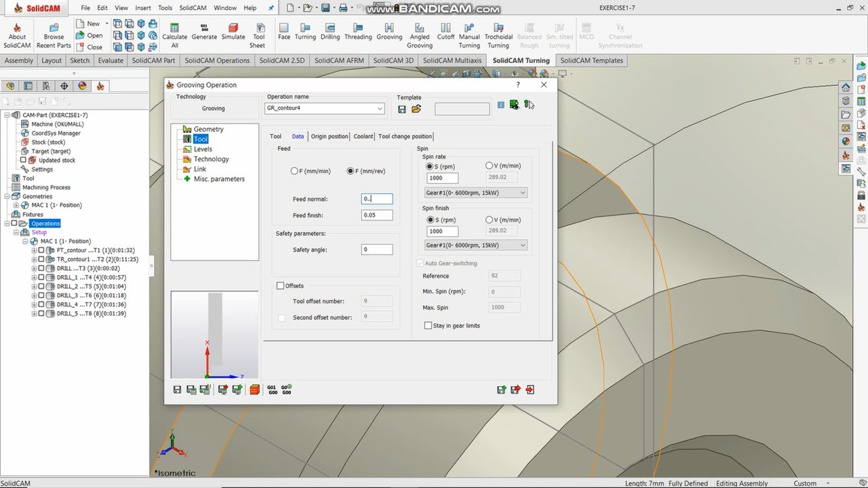Switch to the Tool tab
868x488 pixels.
pyautogui.click(x=275, y=136)
